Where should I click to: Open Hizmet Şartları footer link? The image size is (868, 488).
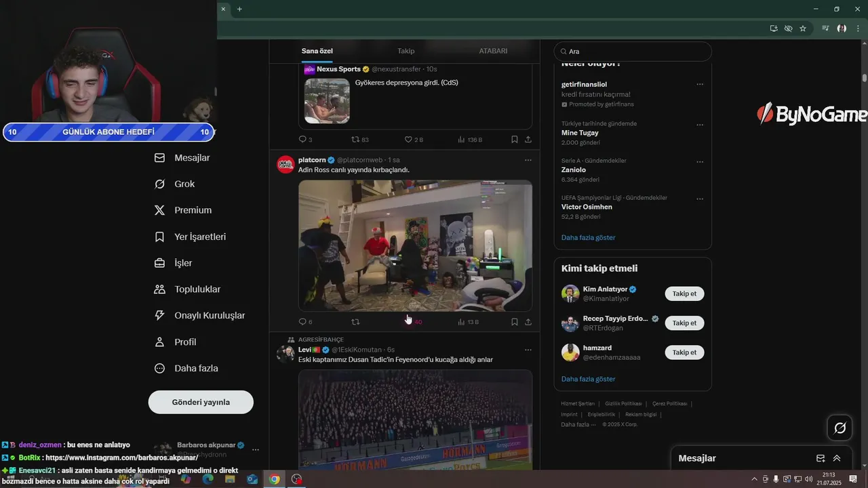(x=578, y=404)
